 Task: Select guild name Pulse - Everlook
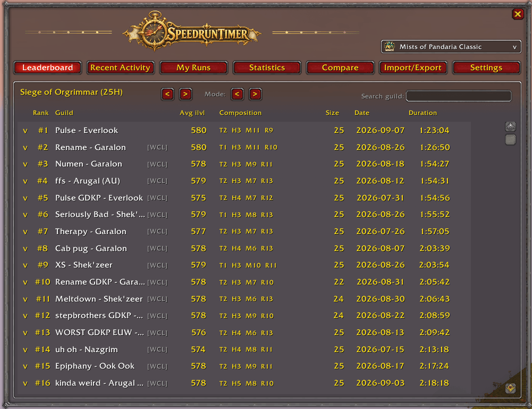pyautogui.click(x=87, y=130)
